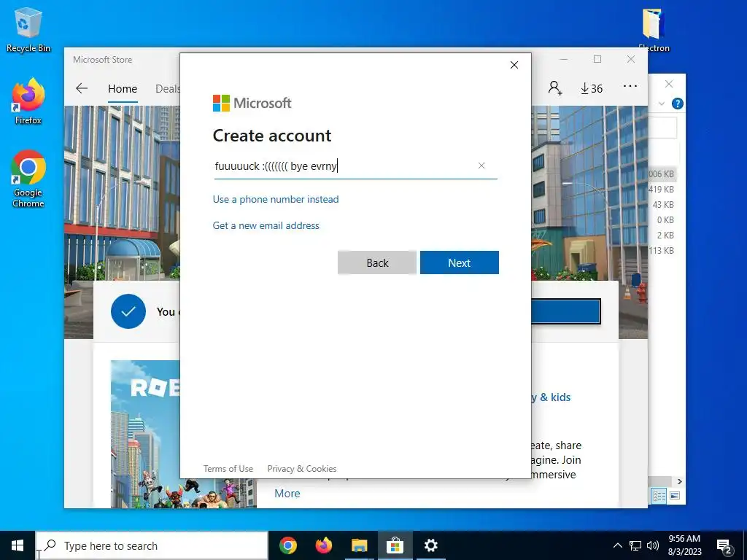Open Privacy & Cookies link
Viewport: 747px width, 560px height.
coord(302,469)
